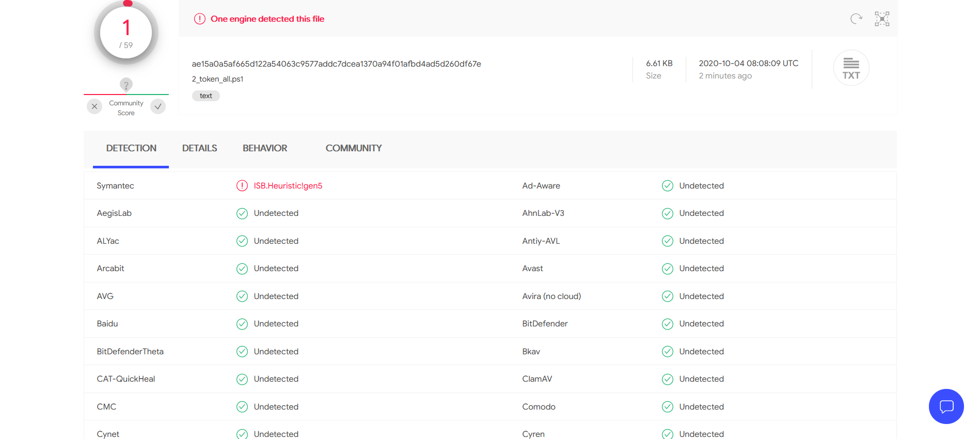Screen dimensions: 980x439
Task: Click the AhnLab-V3 engine name
Action: (543, 213)
